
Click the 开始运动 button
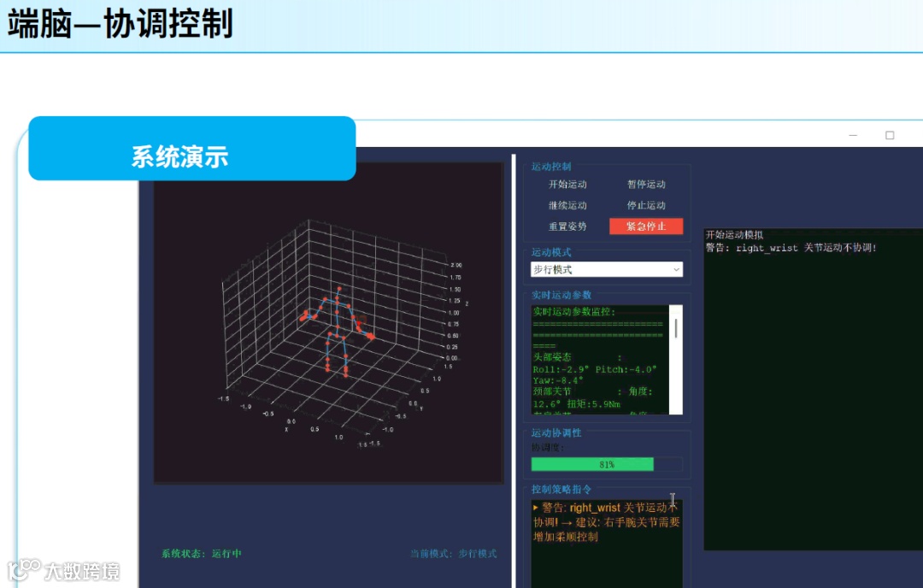(x=567, y=185)
